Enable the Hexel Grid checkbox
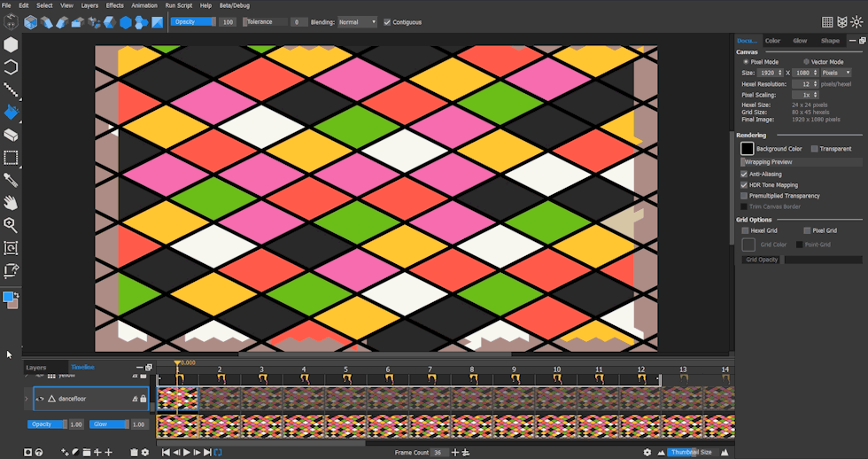Viewport: 868px width, 459px height. click(744, 230)
